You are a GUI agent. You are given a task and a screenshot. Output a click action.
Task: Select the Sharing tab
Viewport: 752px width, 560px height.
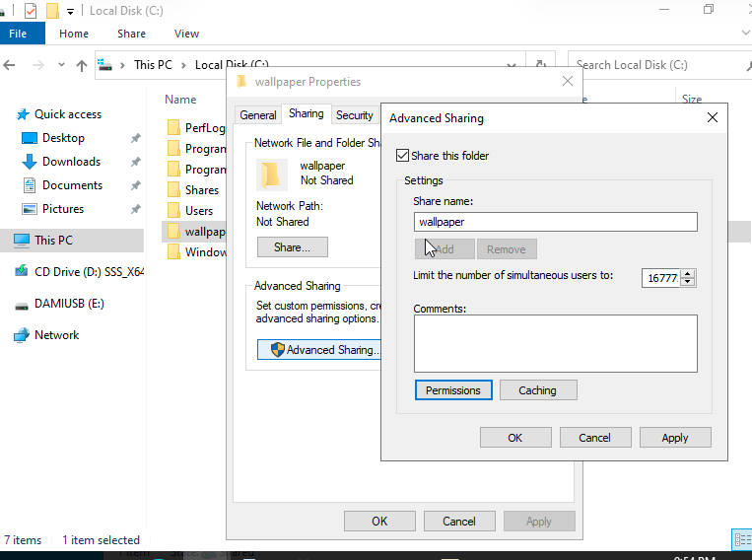pos(306,113)
